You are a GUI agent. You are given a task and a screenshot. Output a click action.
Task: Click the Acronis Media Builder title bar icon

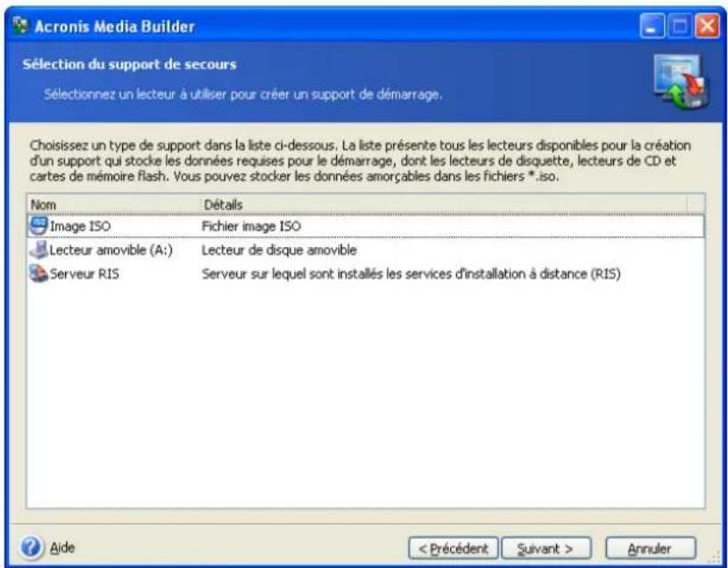[20, 26]
